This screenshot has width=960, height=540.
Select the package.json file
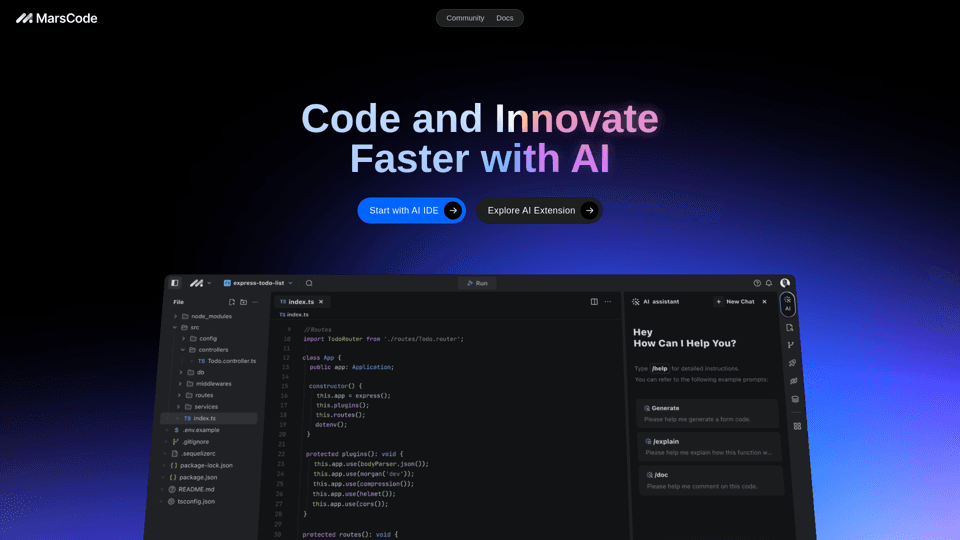pyautogui.click(x=193, y=478)
